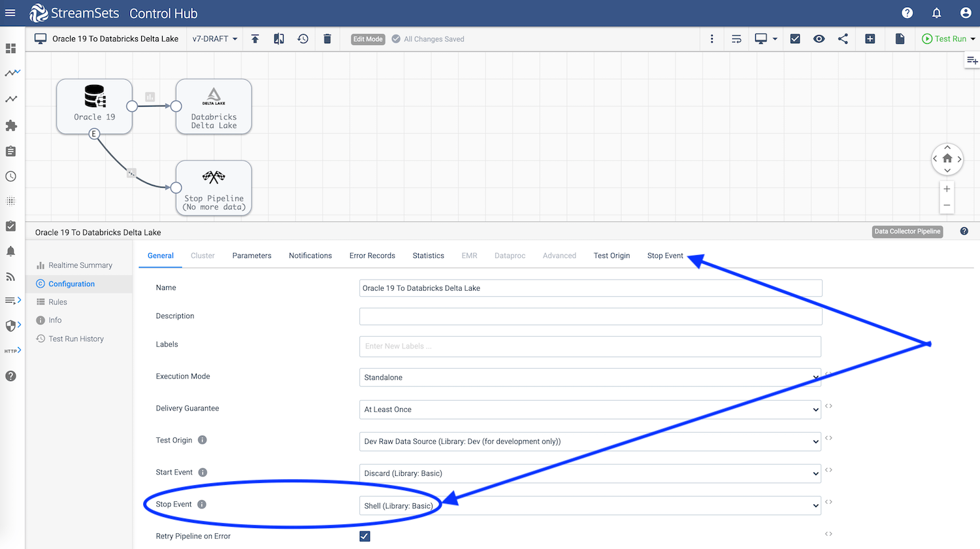Image resolution: width=980 pixels, height=549 pixels.
Task: Open the hamburger navigation menu
Action: point(10,12)
